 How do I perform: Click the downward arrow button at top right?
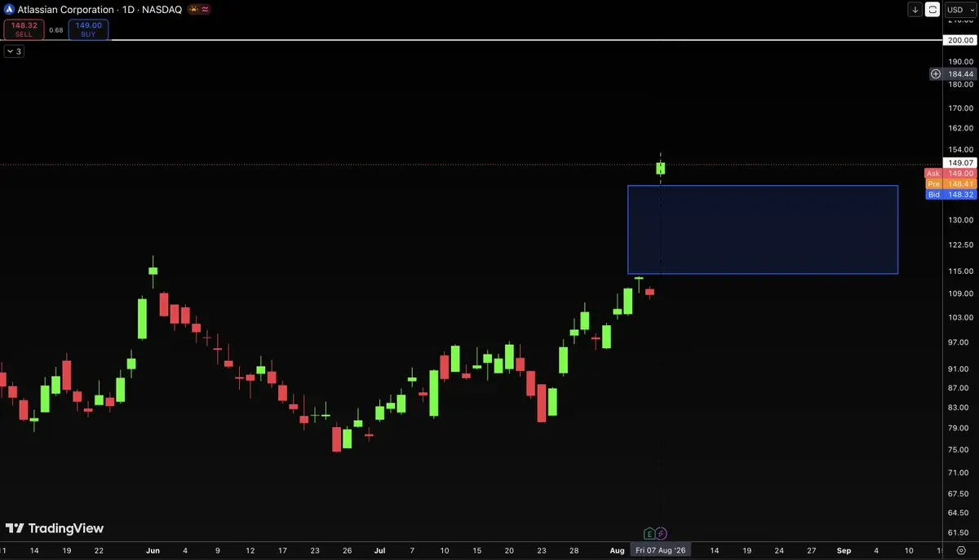[x=915, y=10]
